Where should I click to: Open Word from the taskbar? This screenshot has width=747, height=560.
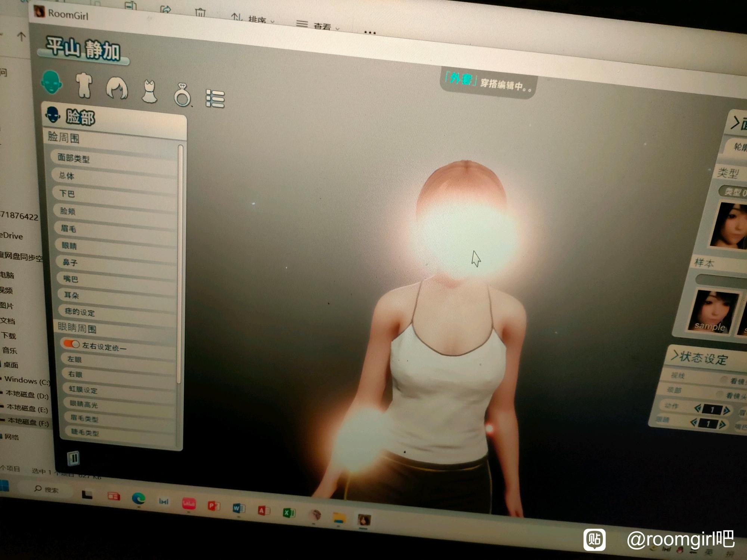point(238,508)
